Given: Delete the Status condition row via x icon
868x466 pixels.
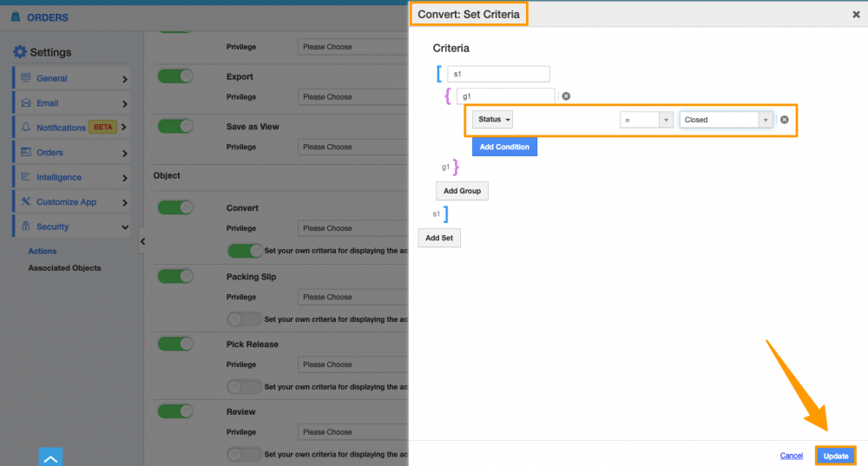Looking at the screenshot, I should pyautogui.click(x=784, y=120).
